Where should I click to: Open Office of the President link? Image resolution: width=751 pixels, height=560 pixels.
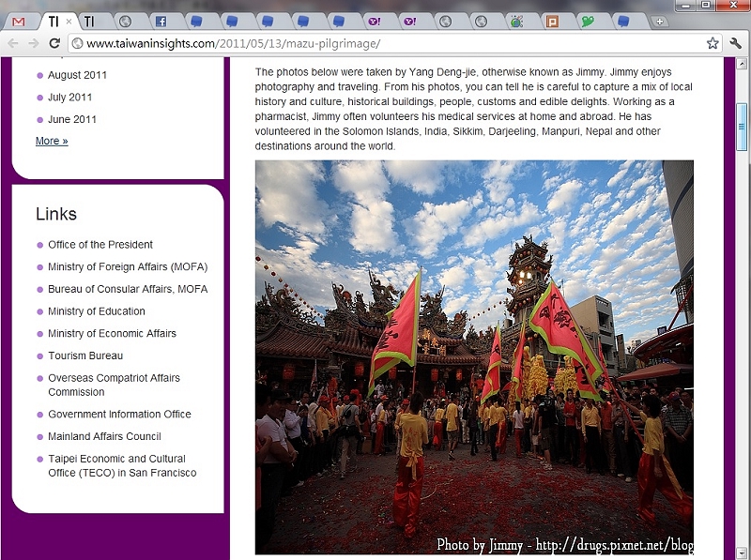pos(100,245)
